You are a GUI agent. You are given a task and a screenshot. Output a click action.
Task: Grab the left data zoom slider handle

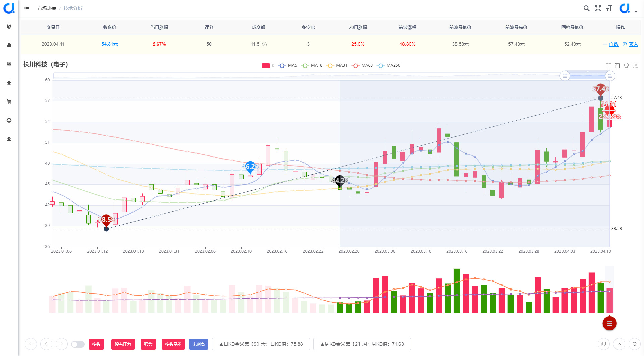(x=565, y=76)
